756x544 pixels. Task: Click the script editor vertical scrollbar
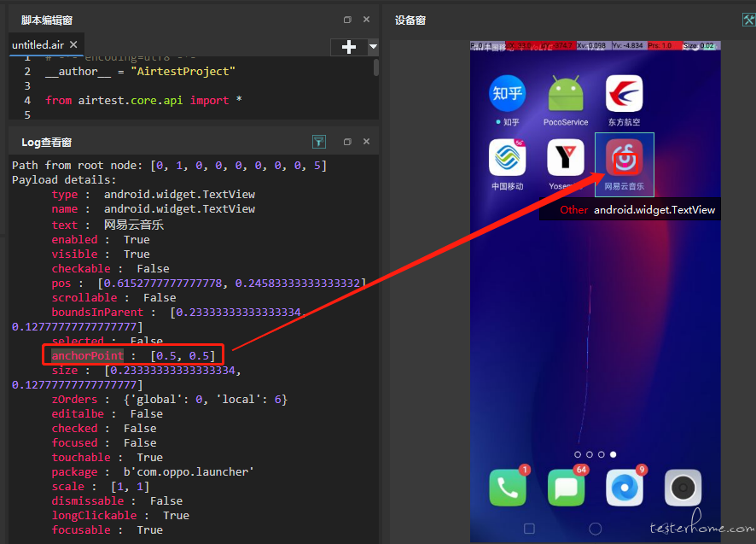[x=376, y=67]
